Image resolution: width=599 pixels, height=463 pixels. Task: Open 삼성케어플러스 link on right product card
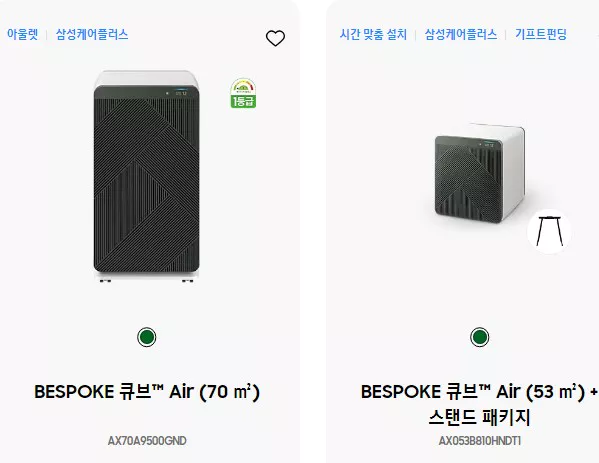pos(461,34)
